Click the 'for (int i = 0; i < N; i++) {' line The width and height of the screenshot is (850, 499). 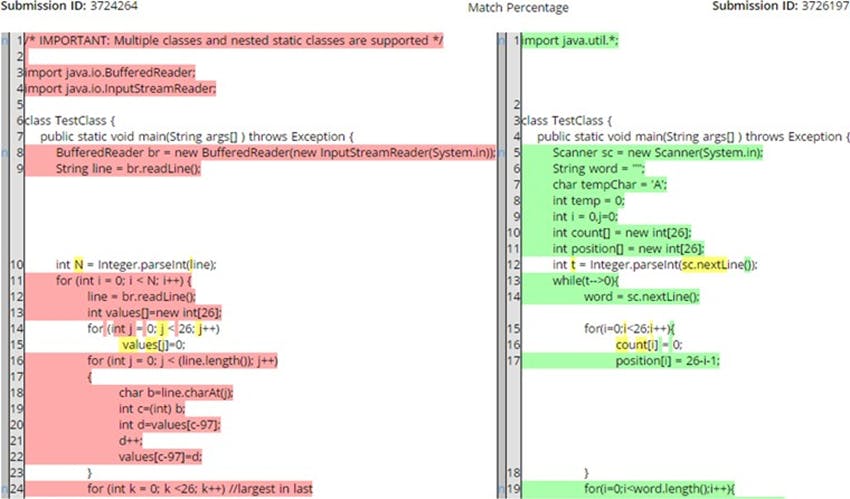tap(124, 281)
